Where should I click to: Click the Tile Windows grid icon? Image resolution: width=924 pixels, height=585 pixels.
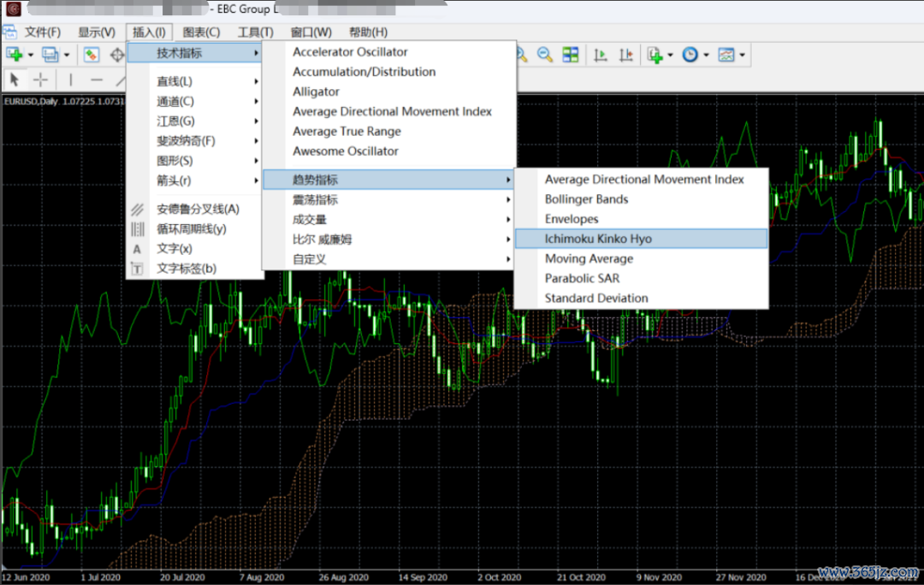click(x=571, y=55)
